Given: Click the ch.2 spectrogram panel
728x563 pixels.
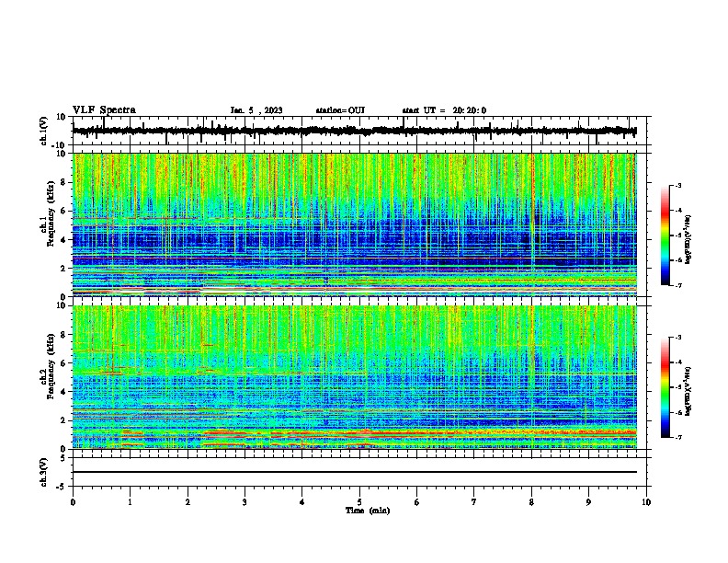Looking at the screenshot, I should 354,377.
